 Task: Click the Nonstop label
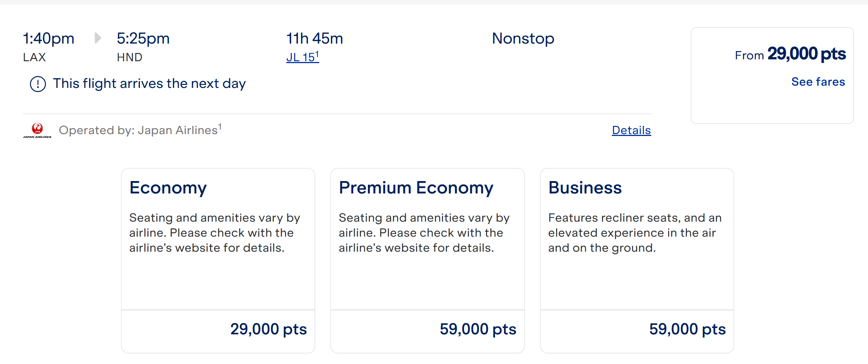pyautogui.click(x=523, y=39)
